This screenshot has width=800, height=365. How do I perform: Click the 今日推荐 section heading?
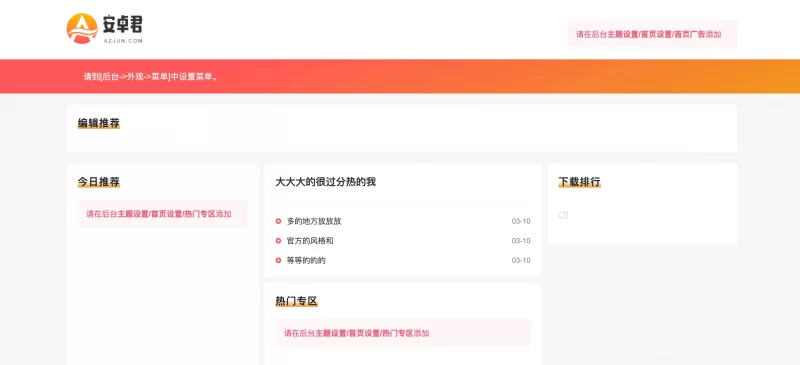click(x=98, y=182)
